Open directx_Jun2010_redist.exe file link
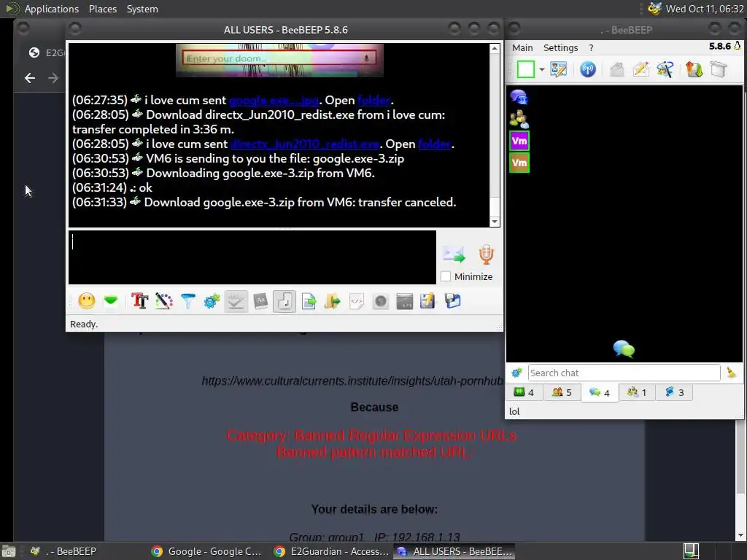747x560 pixels. [x=305, y=144]
